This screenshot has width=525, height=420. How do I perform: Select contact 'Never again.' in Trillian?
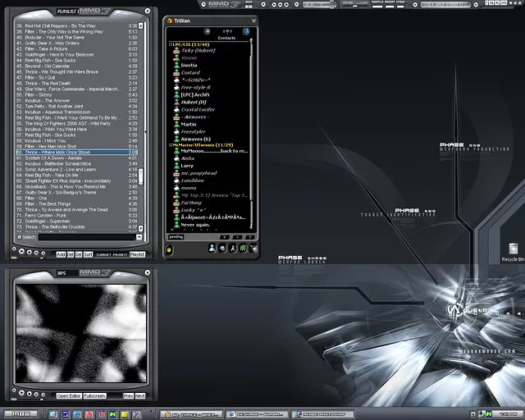click(195, 225)
